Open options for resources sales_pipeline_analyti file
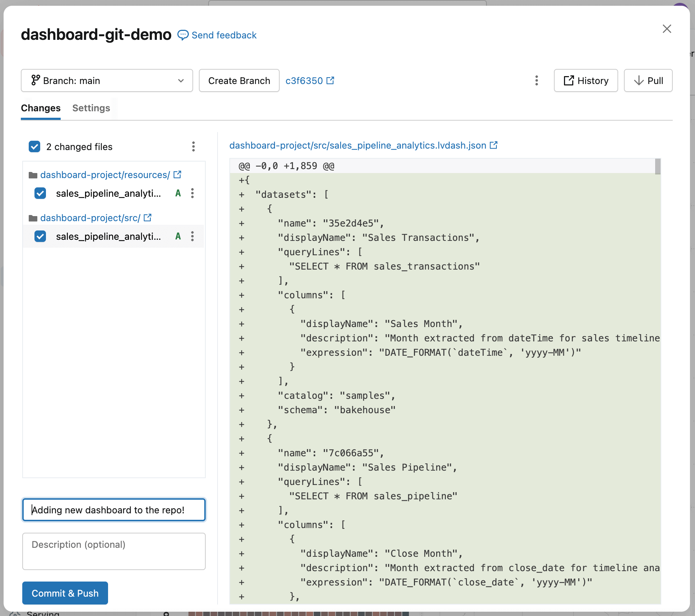The width and height of the screenshot is (695, 616). click(x=192, y=193)
